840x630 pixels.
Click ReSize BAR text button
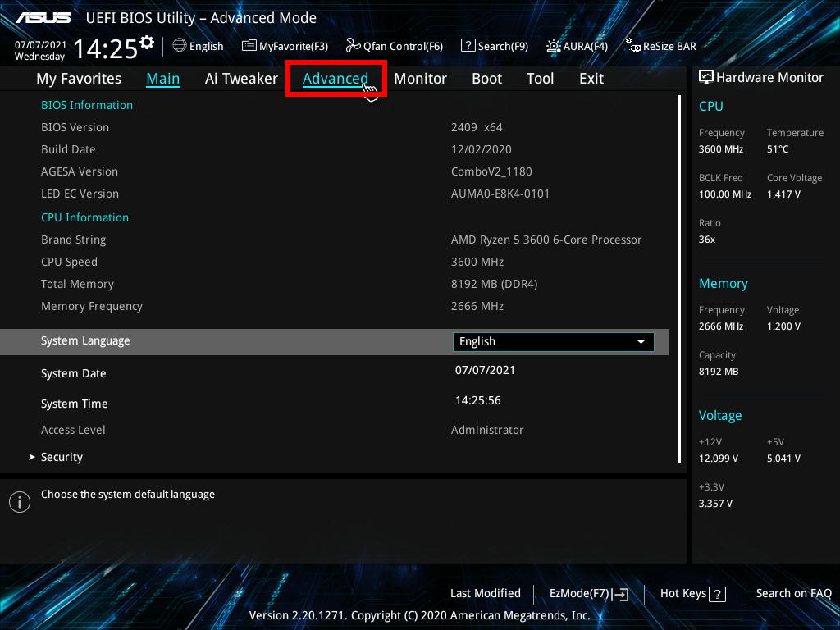[x=669, y=47]
